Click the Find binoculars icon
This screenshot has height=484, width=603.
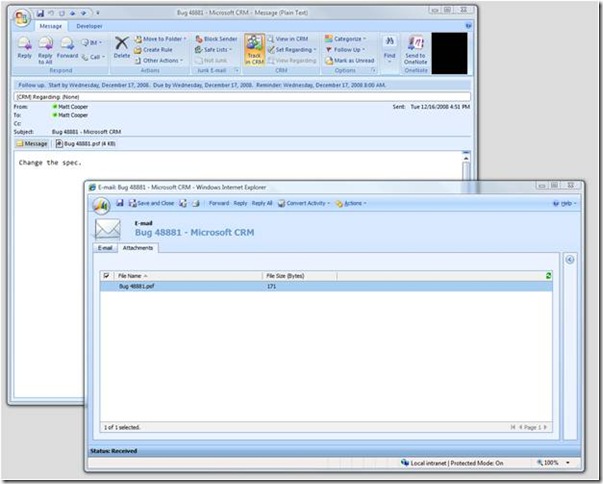389,48
